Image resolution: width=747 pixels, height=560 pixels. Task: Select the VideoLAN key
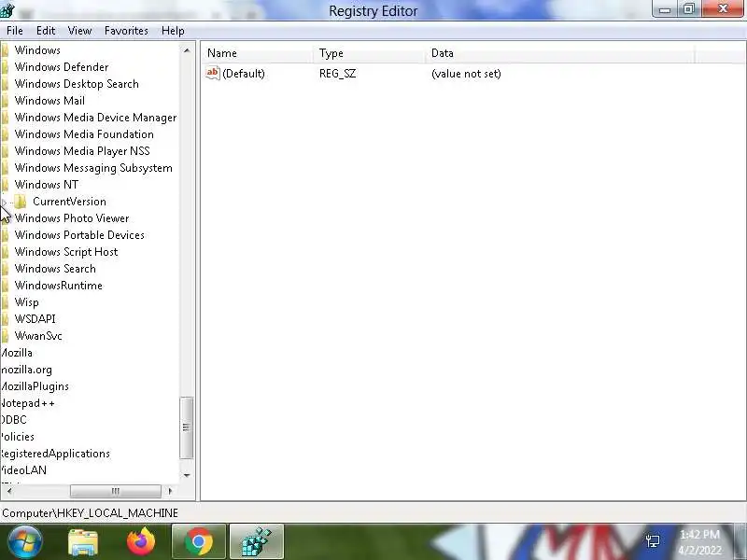pyautogui.click(x=23, y=470)
